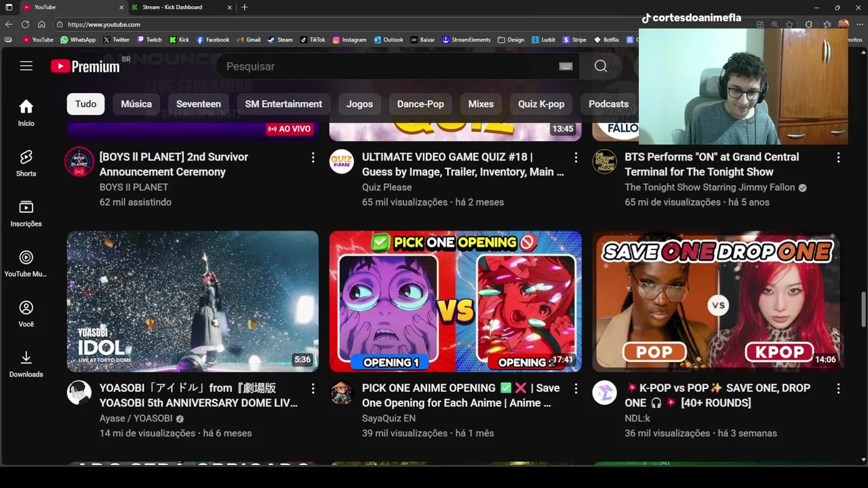Open a new browser tab with the plus
This screenshot has height=488, width=868.
tap(244, 7)
